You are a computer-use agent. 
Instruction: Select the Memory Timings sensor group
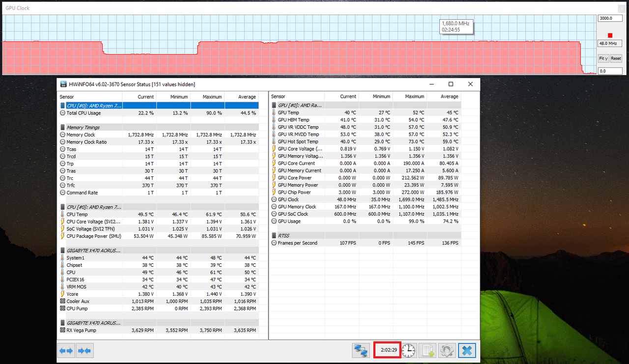click(x=158, y=127)
